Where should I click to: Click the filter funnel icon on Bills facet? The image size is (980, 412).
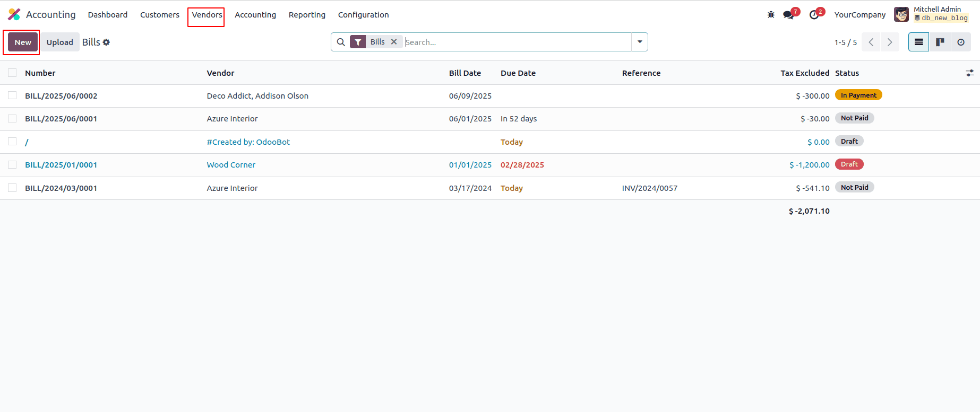358,42
